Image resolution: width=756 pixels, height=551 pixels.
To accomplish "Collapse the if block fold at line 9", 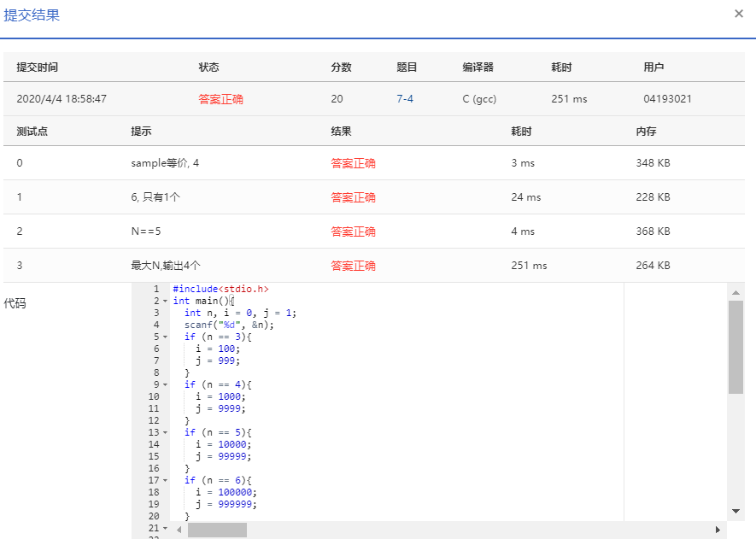I will coord(165,384).
